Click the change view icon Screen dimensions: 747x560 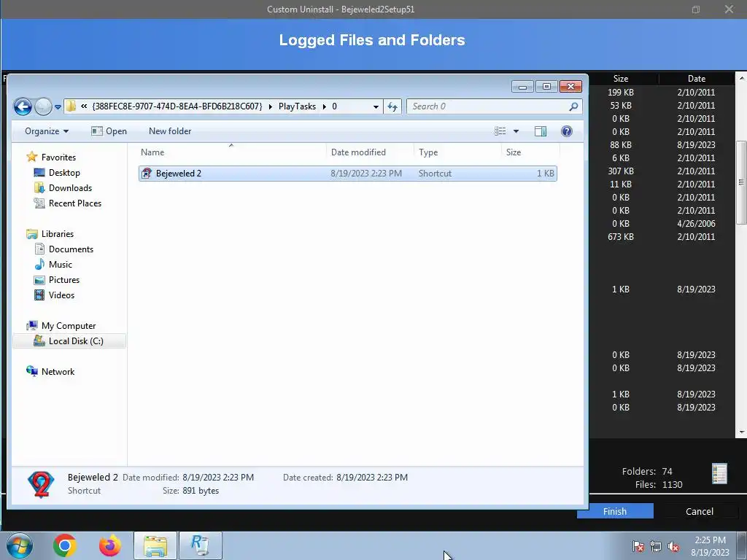click(500, 131)
